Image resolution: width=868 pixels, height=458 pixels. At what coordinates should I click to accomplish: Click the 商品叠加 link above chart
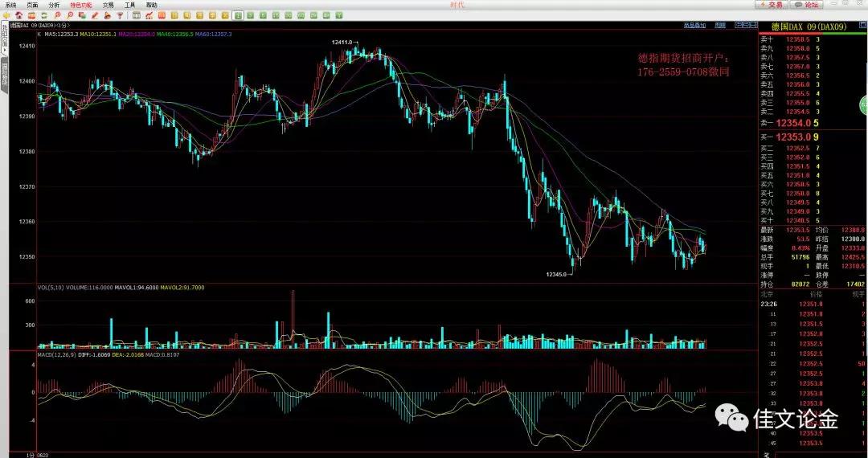[694, 25]
